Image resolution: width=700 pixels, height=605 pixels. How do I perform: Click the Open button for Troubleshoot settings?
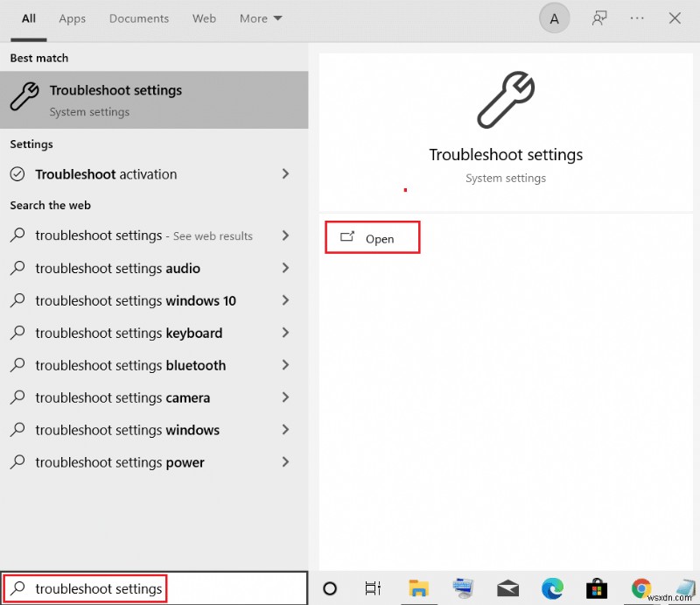coord(372,236)
